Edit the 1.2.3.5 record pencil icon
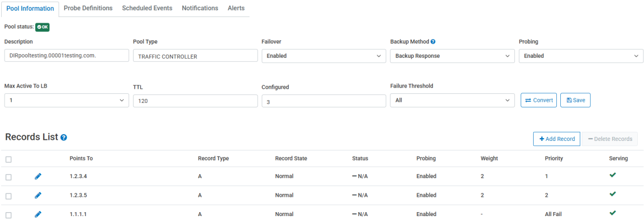644x224 pixels. [x=38, y=195]
